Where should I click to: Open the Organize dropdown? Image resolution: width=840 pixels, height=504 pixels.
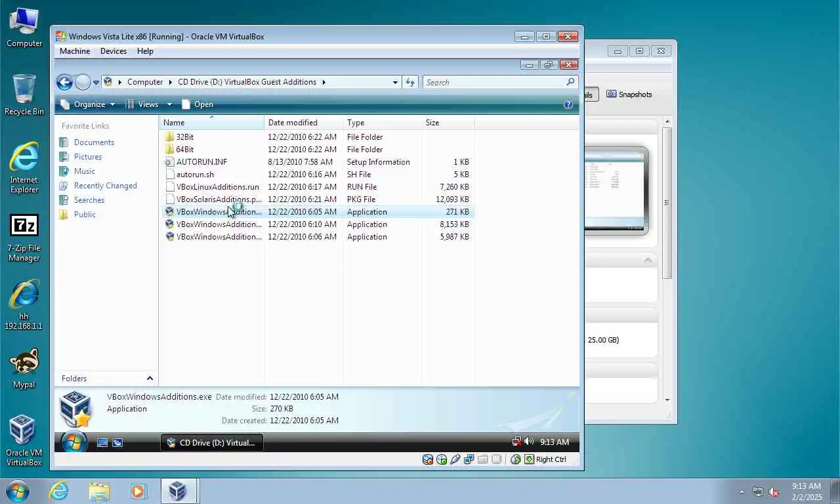click(88, 104)
